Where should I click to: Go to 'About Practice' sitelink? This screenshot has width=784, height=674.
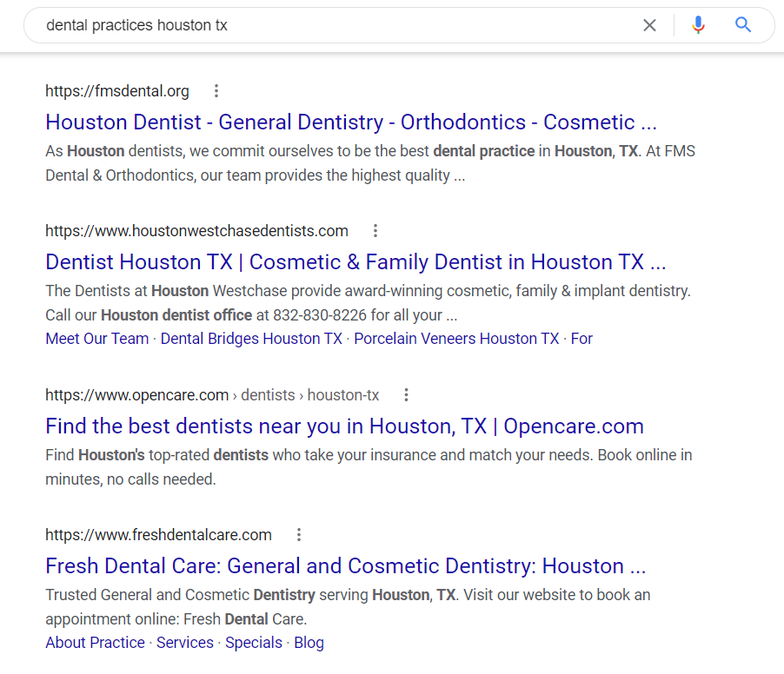(95, 643)
